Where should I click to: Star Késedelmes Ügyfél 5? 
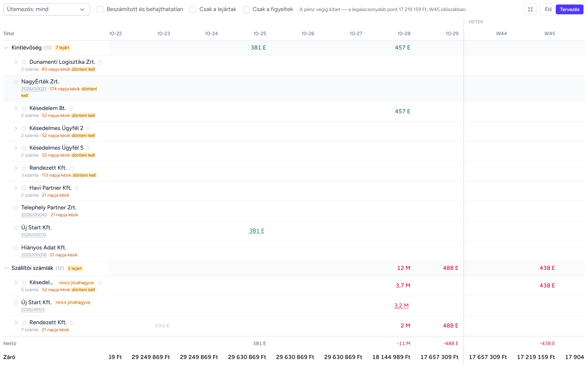click(24, 148)
